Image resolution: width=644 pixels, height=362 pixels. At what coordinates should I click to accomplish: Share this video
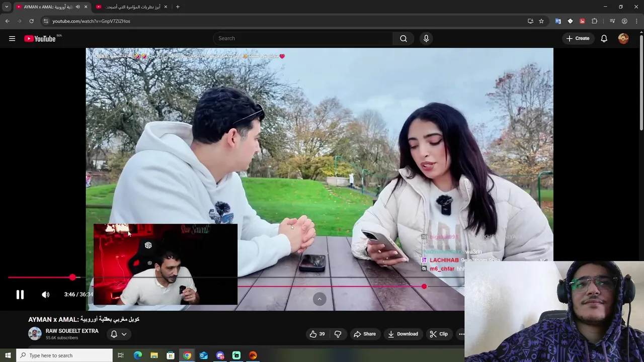[365, 334]
